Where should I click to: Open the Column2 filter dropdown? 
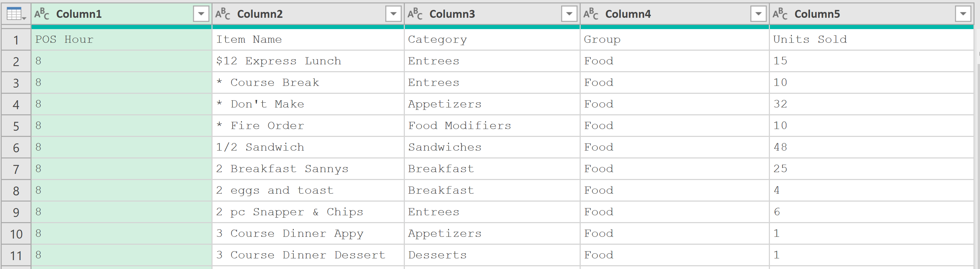click(394, 14)
